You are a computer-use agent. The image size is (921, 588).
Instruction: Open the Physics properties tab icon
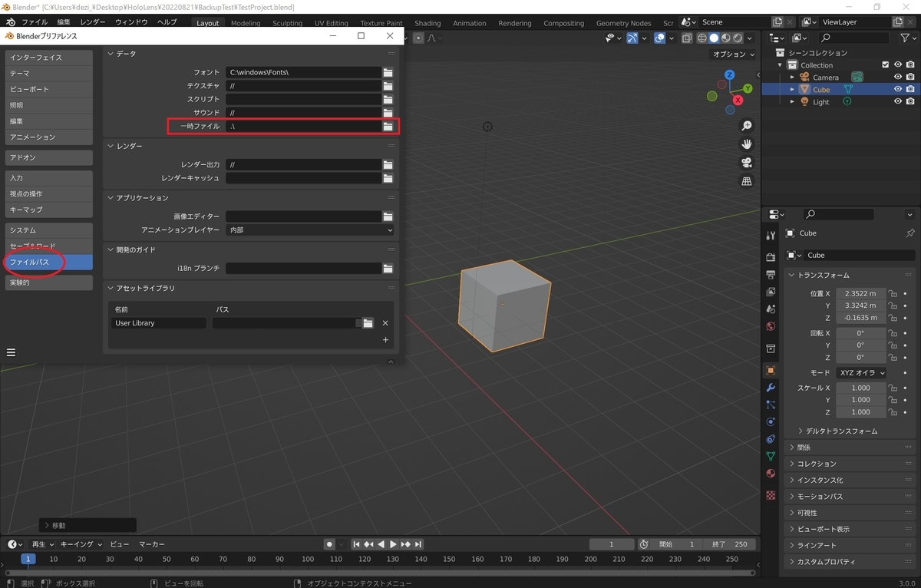771,422
